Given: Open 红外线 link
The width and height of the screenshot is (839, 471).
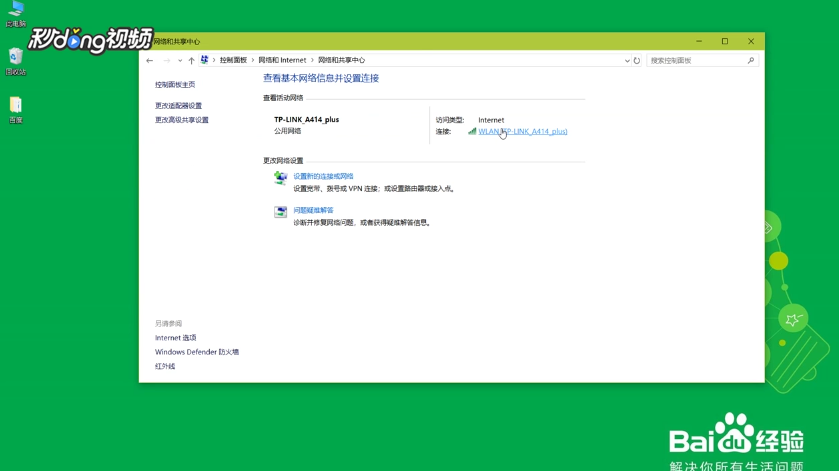Looking at the screenshot, I should coord(165,366).
